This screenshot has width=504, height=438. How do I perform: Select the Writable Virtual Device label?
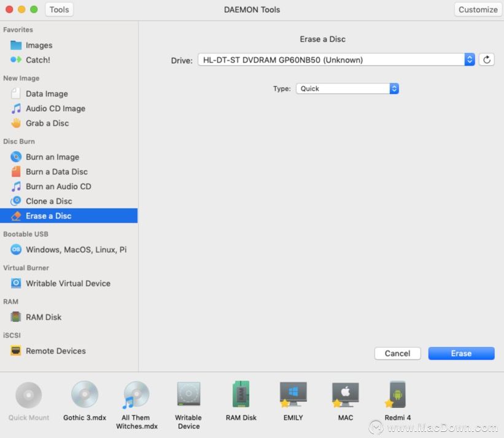pos(68,283)
